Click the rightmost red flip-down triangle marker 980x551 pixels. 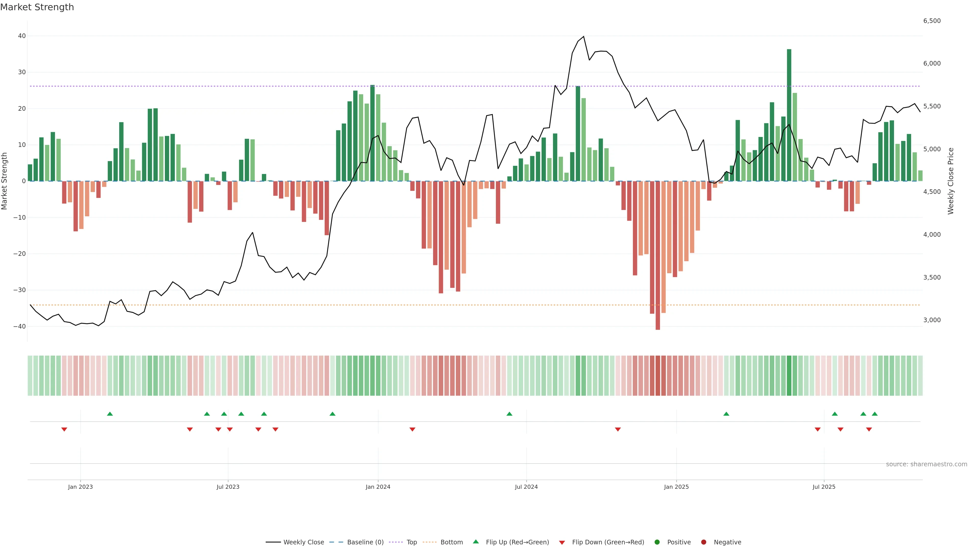pyautogui.click(x=869, y=429)
